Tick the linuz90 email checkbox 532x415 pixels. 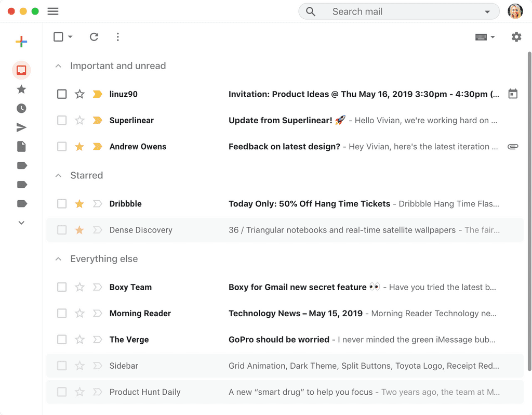coord(62,94)
